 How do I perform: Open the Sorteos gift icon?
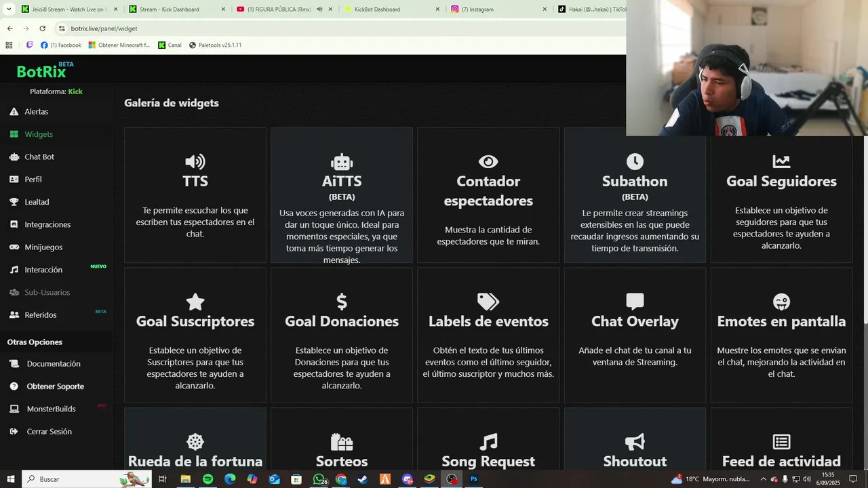pos(342,442)
